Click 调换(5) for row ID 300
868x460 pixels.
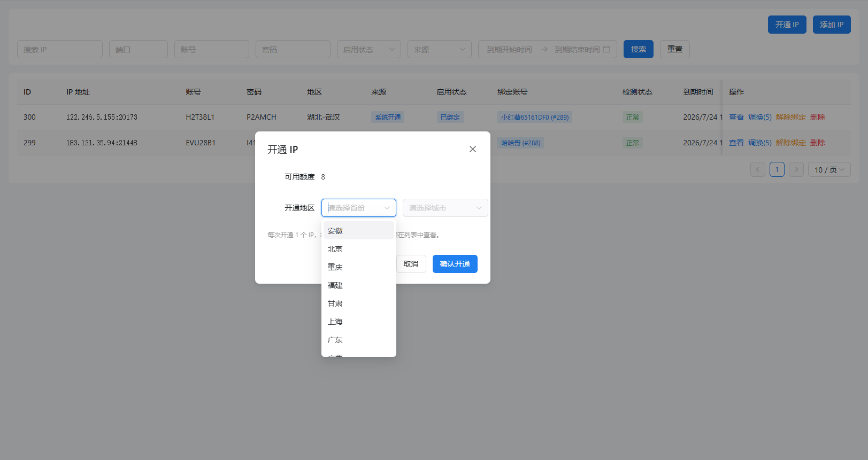pyautogui.click(x=760, y=117)
